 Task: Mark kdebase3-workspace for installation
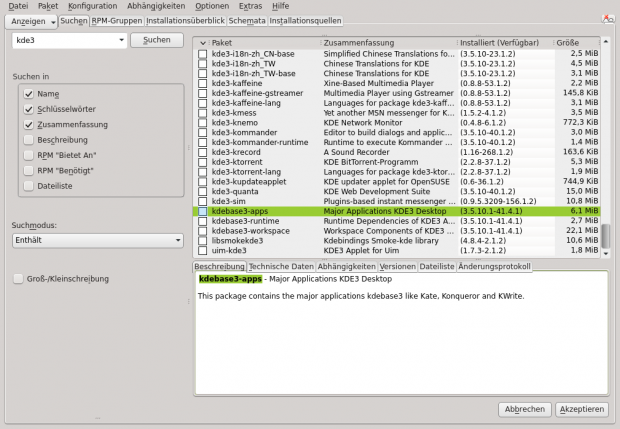[x=202, y=231]
